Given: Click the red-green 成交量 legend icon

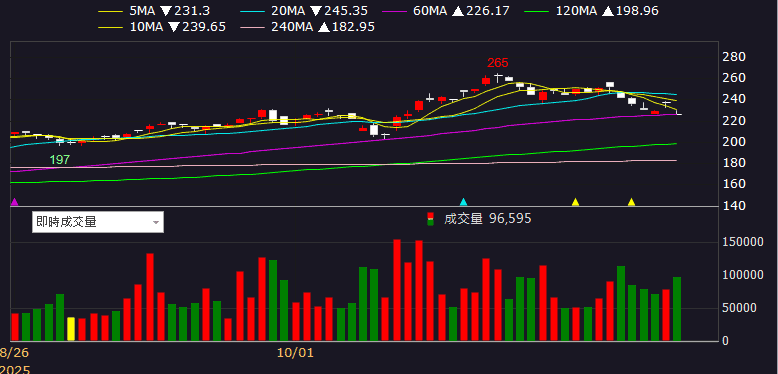Looking at the screenshot, I should coord(430,219).
